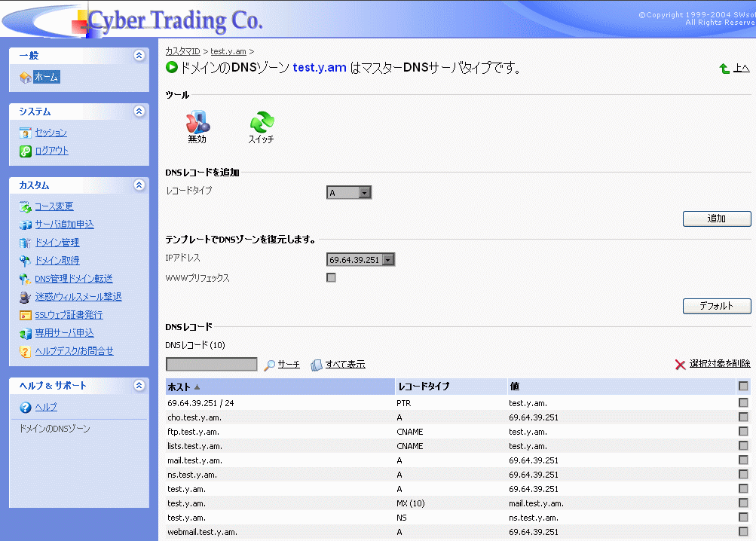Click the ヘルプ question mark icon
Screen dimensions: 756x541
click(26, 408)
